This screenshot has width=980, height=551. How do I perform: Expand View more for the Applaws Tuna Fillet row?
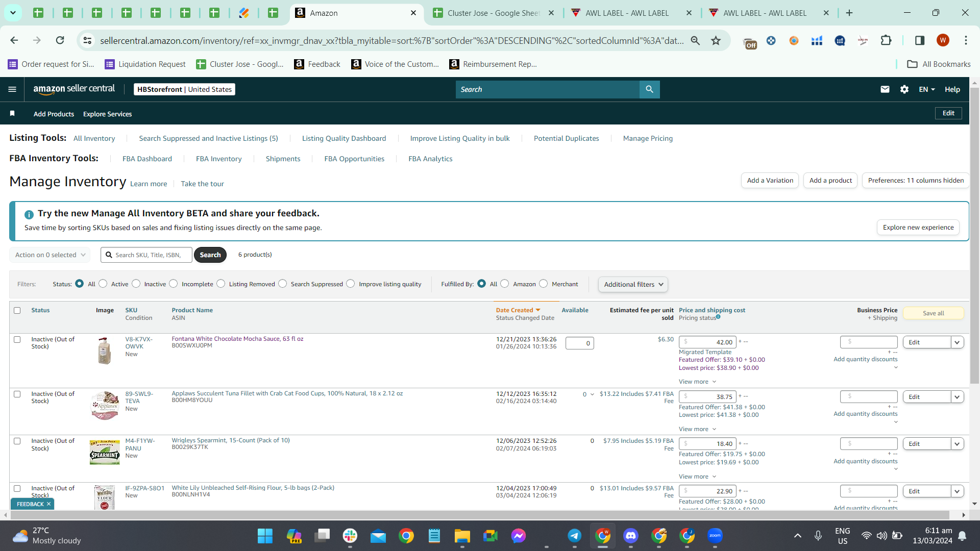698,429
